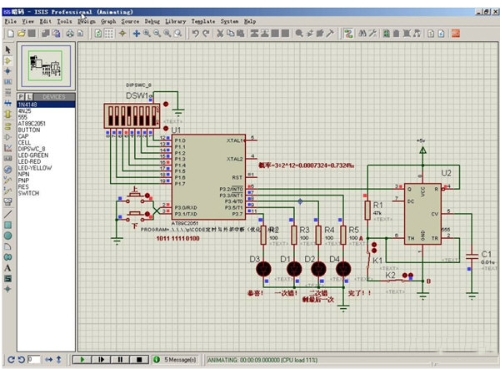Toggle the 'L' library button
This screenshot has width=502, height=370.
pyautogui.click(x=29, y=97)
